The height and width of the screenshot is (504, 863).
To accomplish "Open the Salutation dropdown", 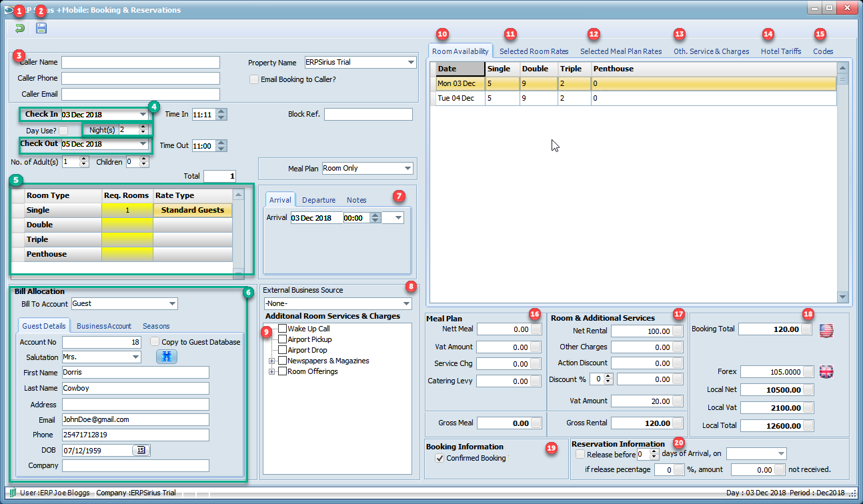I will click(x=135, y=357).
